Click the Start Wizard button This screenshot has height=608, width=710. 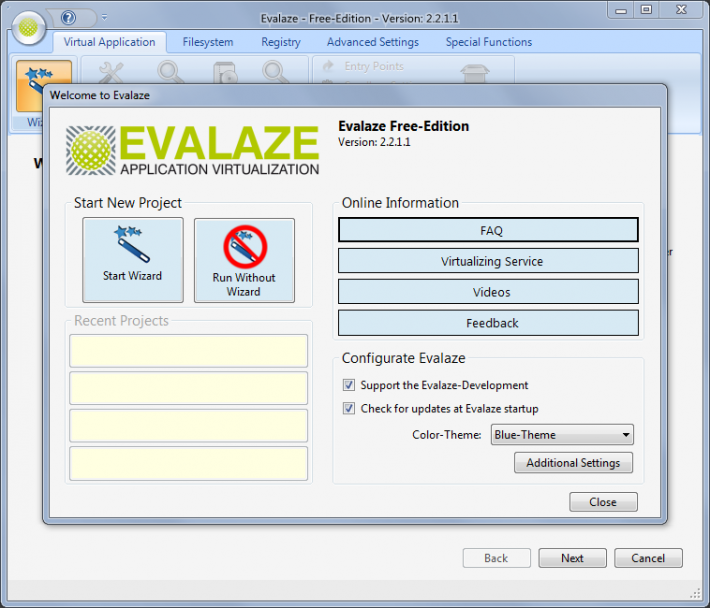click(x=133, y=260)
